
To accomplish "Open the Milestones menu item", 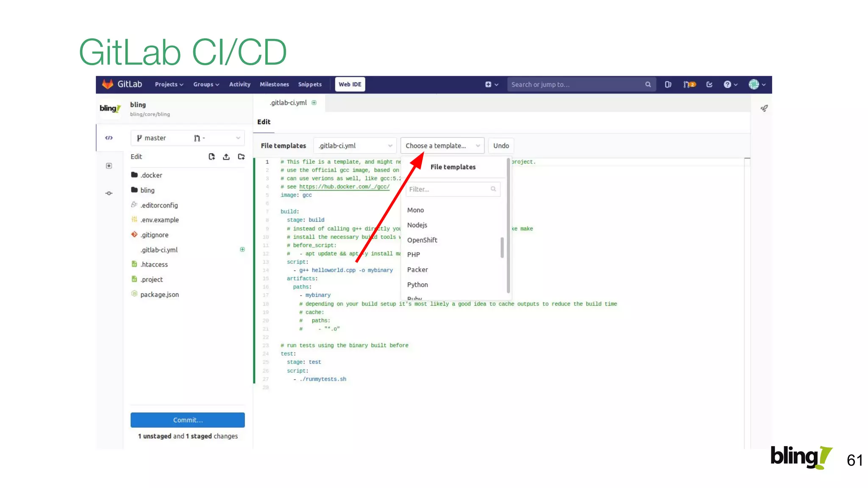I will [x=274, y=84].
